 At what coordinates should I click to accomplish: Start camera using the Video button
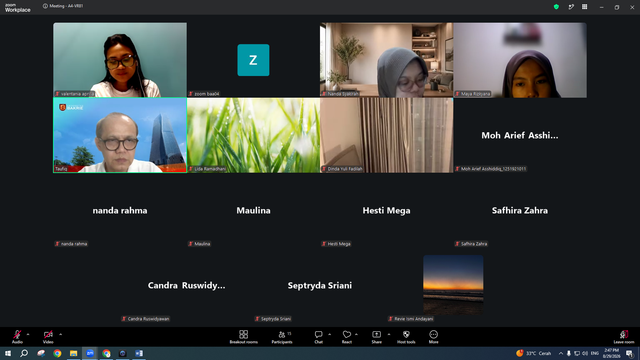click(x=48, y=336)
